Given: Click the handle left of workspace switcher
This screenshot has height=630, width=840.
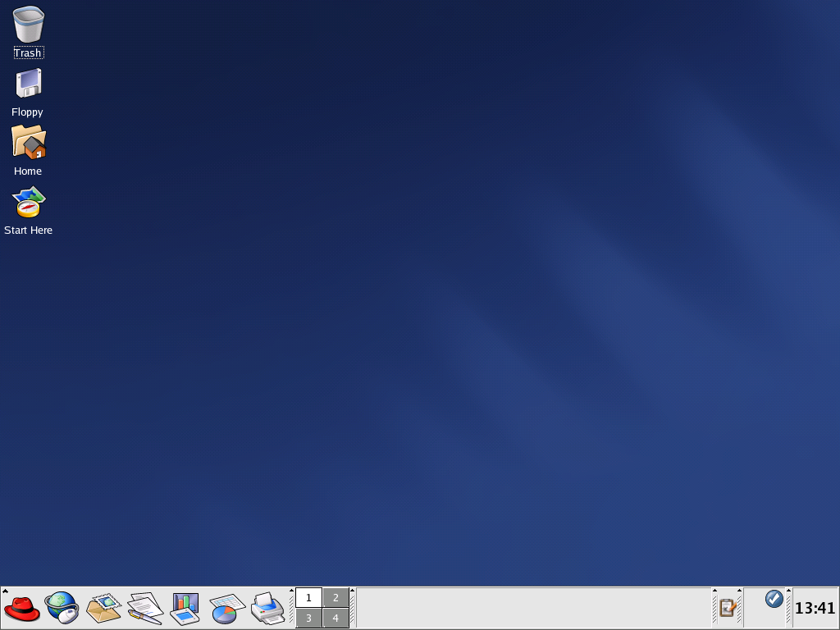Looking at the screenshot, I should 291,611.
